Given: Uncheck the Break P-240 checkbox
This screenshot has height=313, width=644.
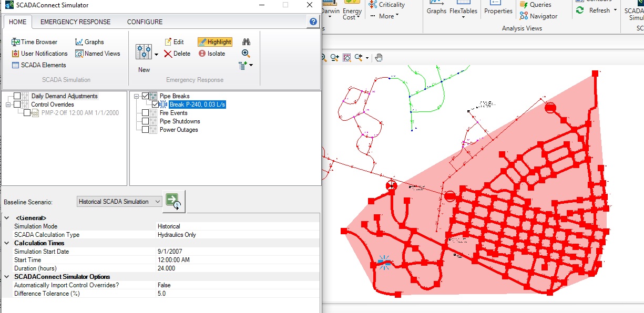Looking at the screenshot, I should pos(155,105).
